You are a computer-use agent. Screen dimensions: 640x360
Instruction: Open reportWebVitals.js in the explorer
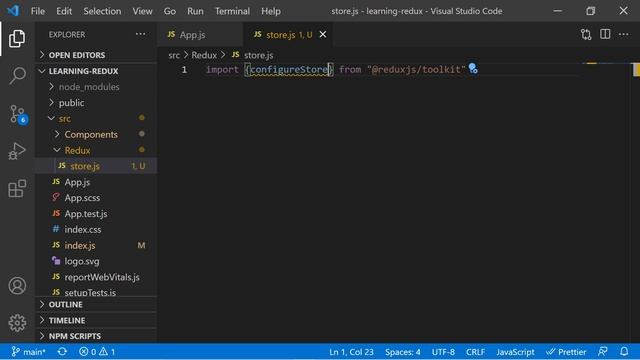pos(96,277)
